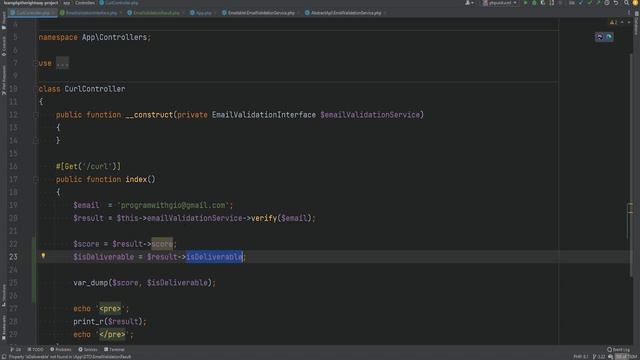The height and width of the screenshot is (360, 640).
Task: Open the Terminal tool window
Action: click(114, 349)
